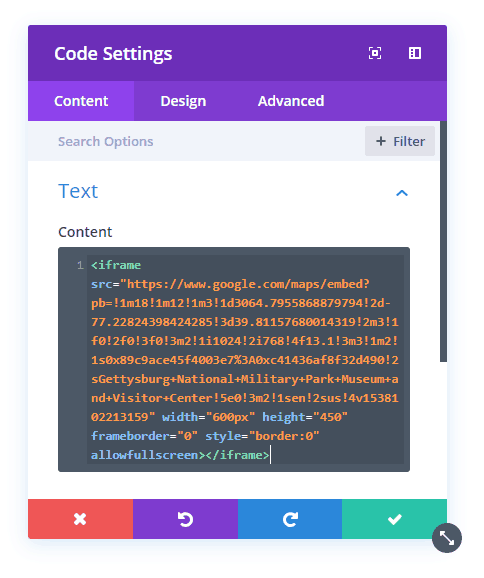Focus the Search Options field

tap(195, 142)
